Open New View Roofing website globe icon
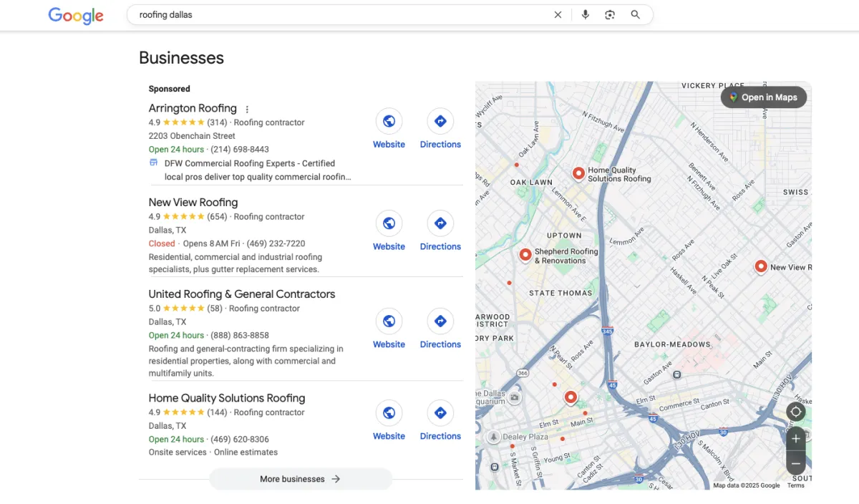The image size is (859, 504). point(389,223)
